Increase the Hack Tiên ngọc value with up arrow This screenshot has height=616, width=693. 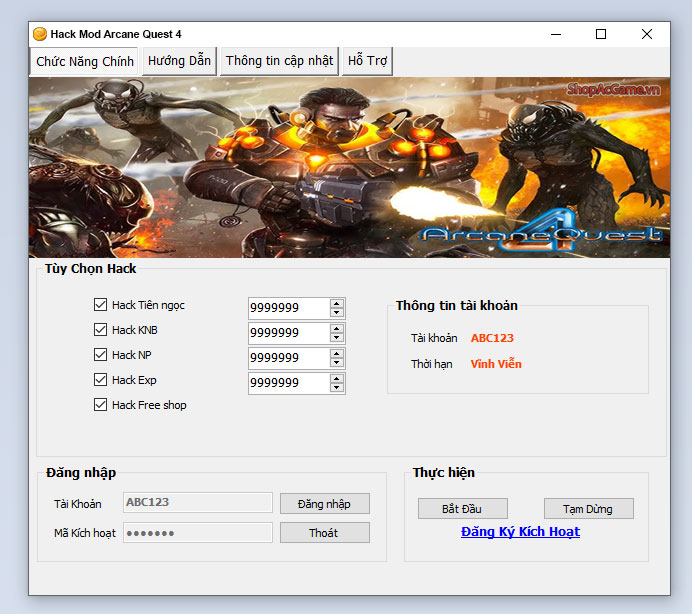[x=337, y=304]
